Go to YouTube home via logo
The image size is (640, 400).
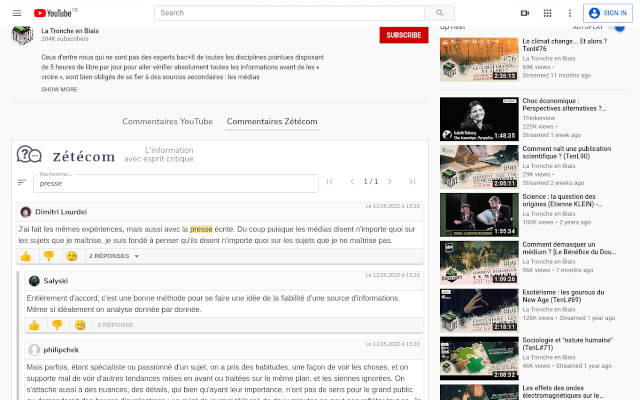click(x=55, y=13)
